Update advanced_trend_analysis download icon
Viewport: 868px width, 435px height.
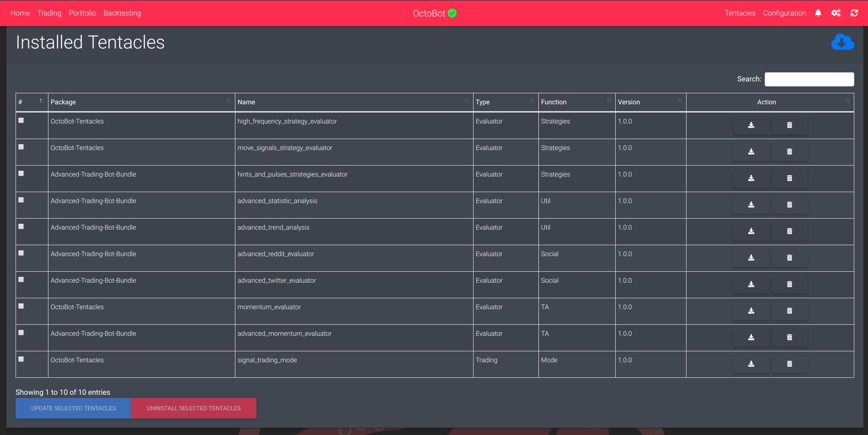coord(751,231)
